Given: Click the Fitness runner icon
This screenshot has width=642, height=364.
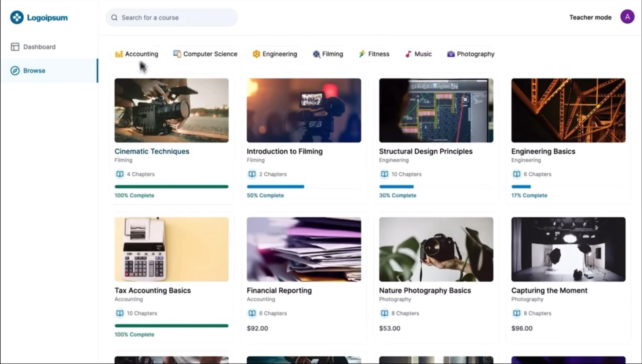Looking at the screenshot, I should (362, 54).
